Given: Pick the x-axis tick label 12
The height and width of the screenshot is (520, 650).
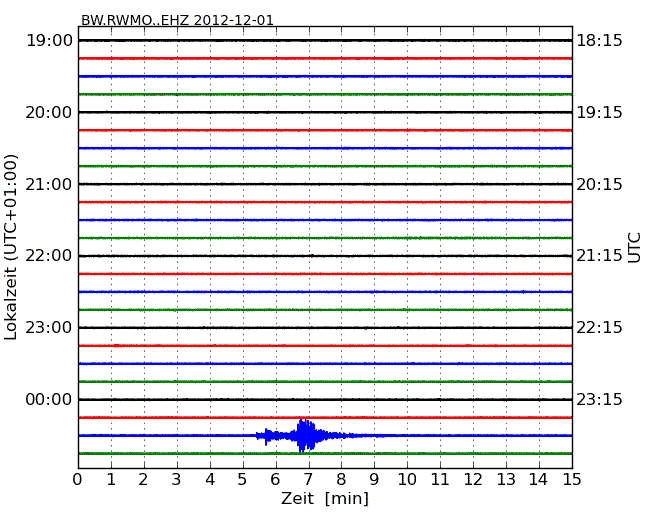Looking at the screenshot, I should [x=473, y=479].
